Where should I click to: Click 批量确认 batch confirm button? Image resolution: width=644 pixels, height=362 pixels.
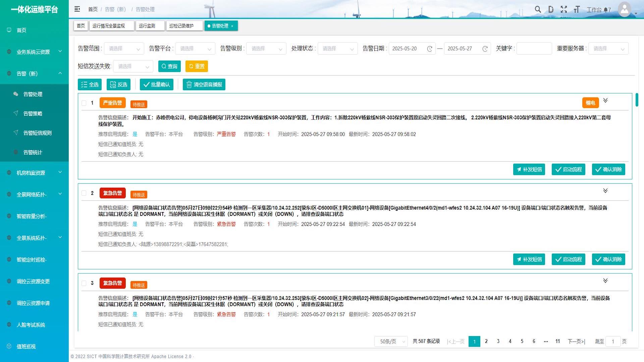pos(156,84)
